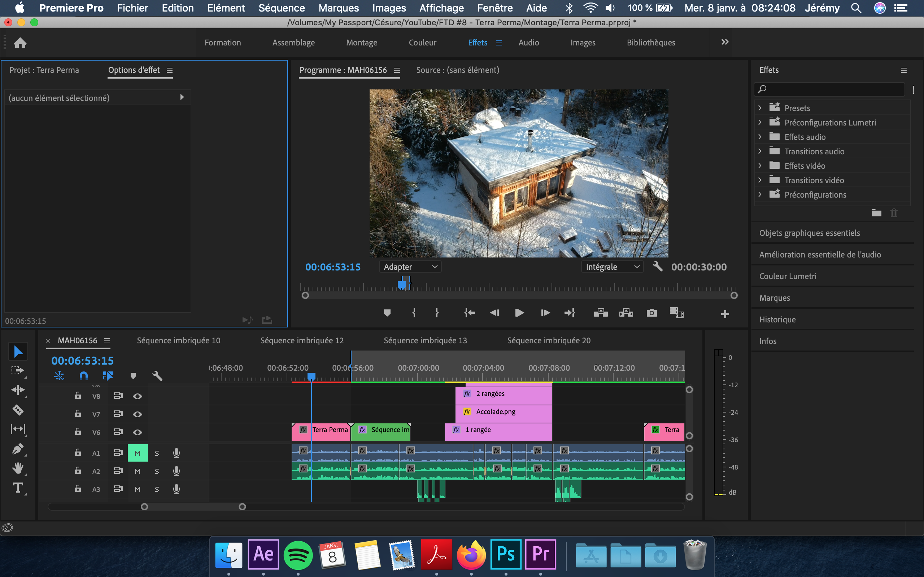Expand the Effets vidéo folder
This screenshot has width=924, height=577.
click(x=760, y=166)
